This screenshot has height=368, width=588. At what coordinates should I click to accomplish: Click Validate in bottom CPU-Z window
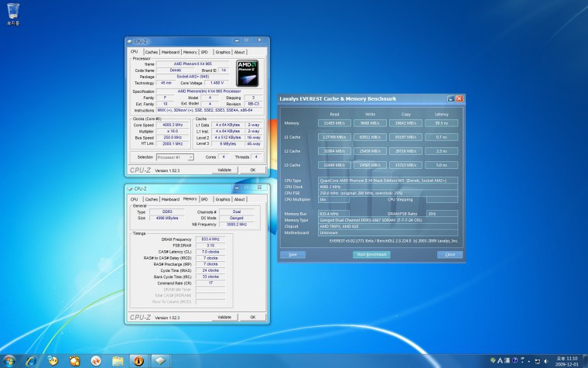point(224,318)
